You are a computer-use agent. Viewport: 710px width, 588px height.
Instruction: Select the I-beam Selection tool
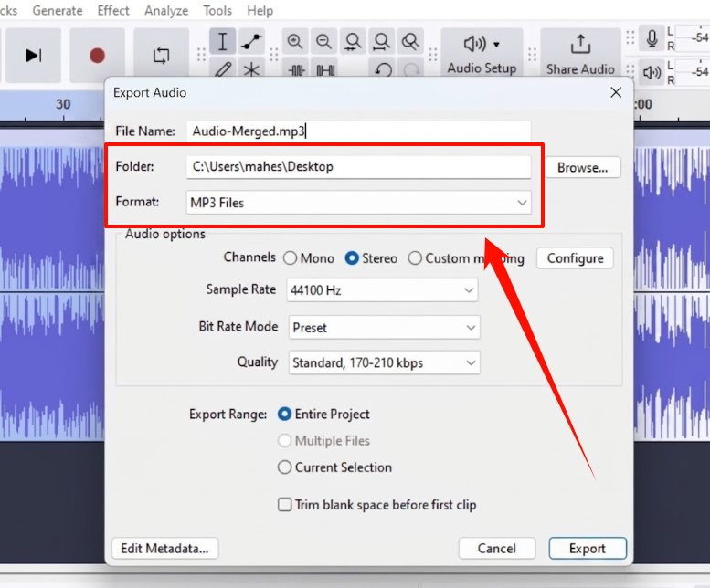click(x=222, y=42)
